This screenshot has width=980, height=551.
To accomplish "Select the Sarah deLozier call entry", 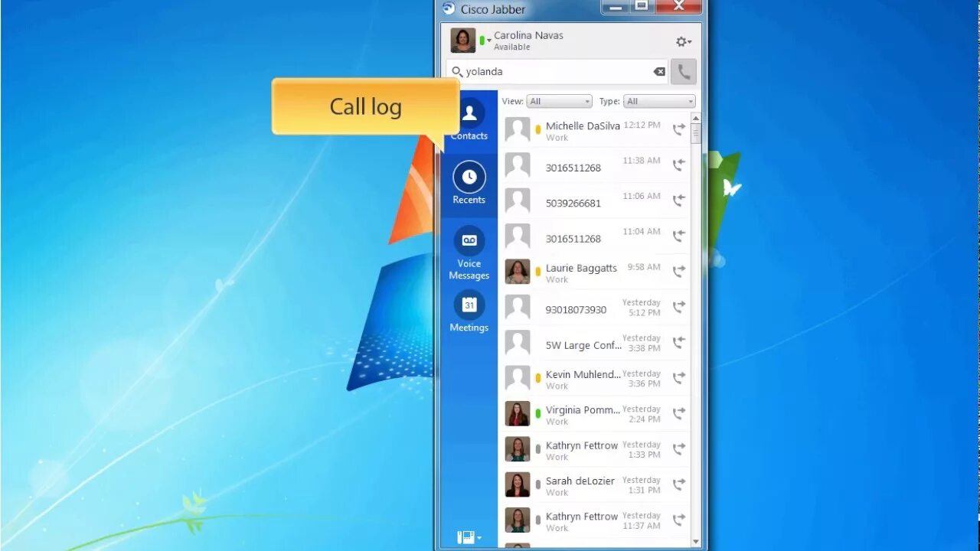I will pyautogui.click(x=595, y=486).
